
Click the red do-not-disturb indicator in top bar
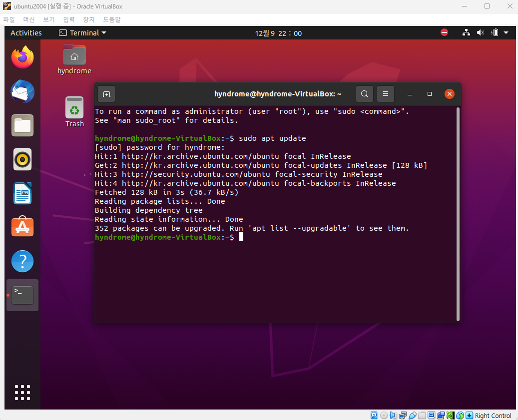point(445,32)
